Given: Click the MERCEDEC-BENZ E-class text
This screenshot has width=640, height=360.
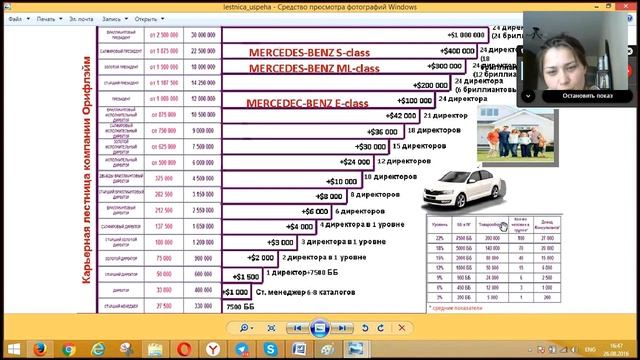Looking at the screenshot, I should [307, 103].
